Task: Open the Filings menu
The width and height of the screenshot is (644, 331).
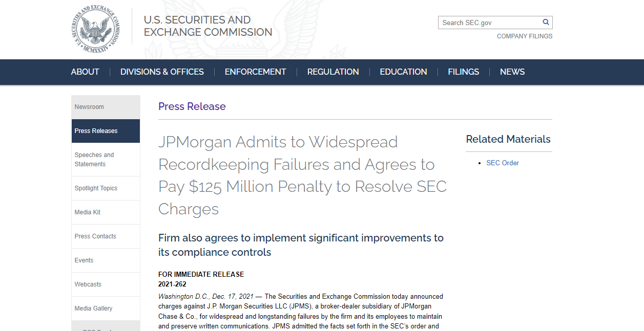Action: 463,72
